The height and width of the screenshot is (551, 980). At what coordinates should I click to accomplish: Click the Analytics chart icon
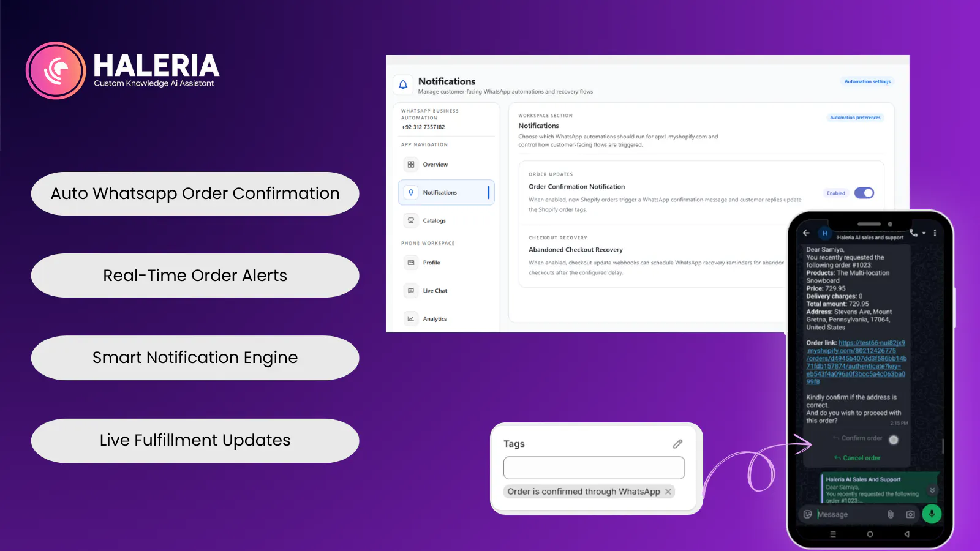(x=411, y=319)
